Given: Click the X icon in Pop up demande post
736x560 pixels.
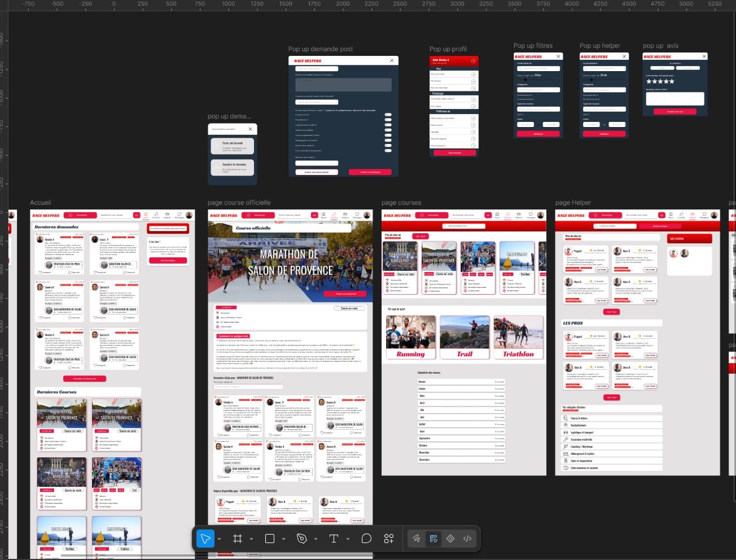Looking at the screenshot, I should point(392,60).
